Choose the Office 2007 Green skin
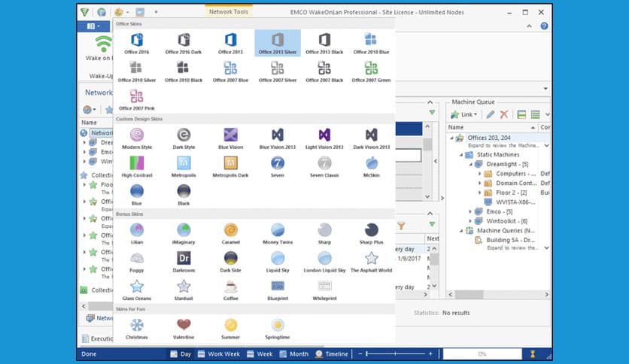This screenshot has height=364, width=629. [x=371, y=71]
